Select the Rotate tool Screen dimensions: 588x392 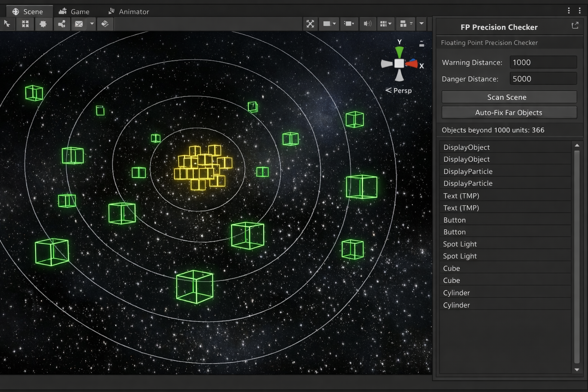(x=44, y=24)
